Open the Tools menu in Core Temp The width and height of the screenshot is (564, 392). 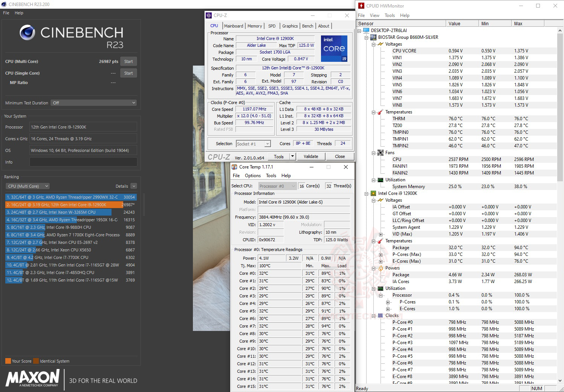point(271,176)
